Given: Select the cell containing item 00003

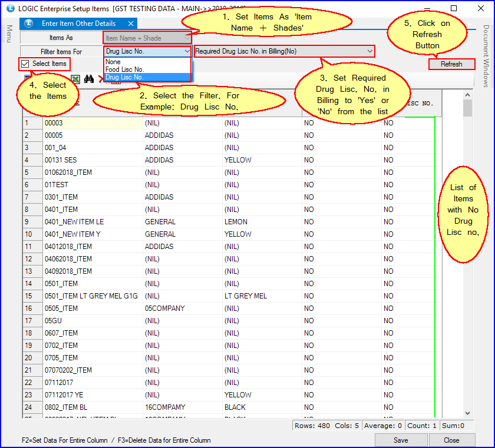Looking at the screenshot, I should click(x=92, y=123).
